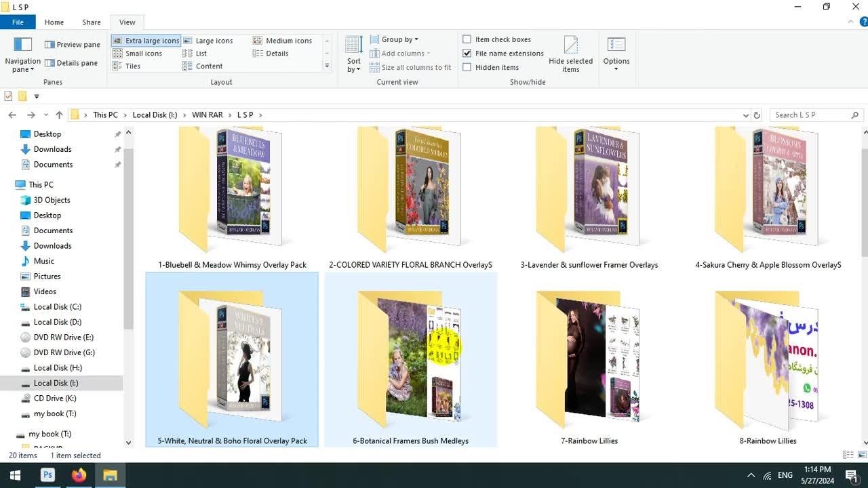Open Photoshop from the taskbar

[47, 475]
